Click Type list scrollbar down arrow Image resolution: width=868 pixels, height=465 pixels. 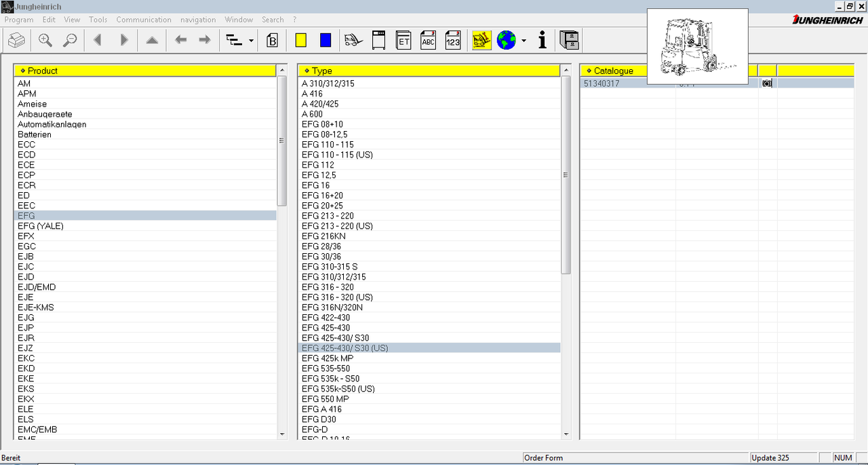pyautogui.click(x=566, y=434)
